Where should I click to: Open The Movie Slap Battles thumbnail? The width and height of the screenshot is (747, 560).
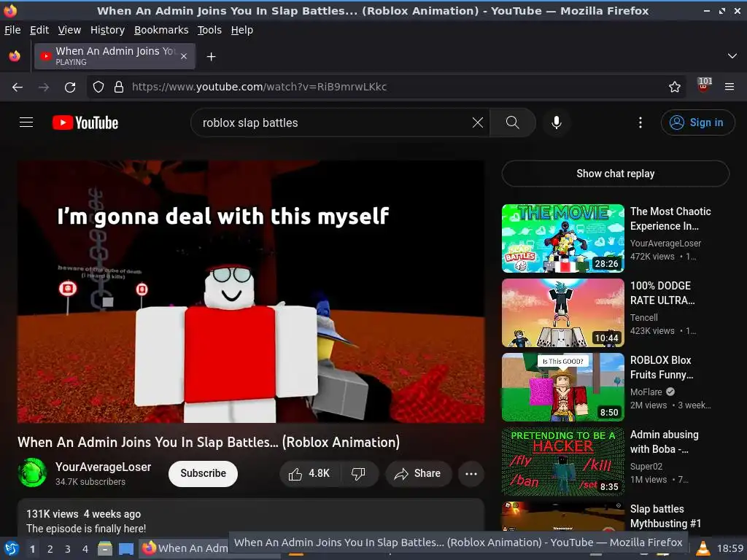562,238
